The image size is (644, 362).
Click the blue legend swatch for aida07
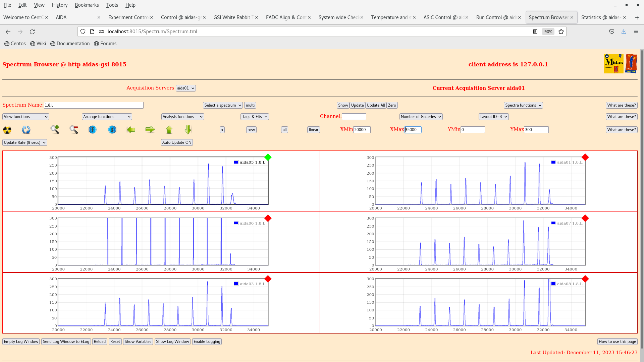click(553, 223)
